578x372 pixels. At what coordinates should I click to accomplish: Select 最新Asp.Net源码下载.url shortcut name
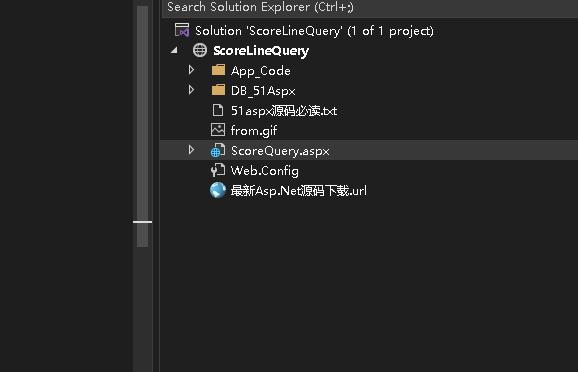(x=299, y=191)
